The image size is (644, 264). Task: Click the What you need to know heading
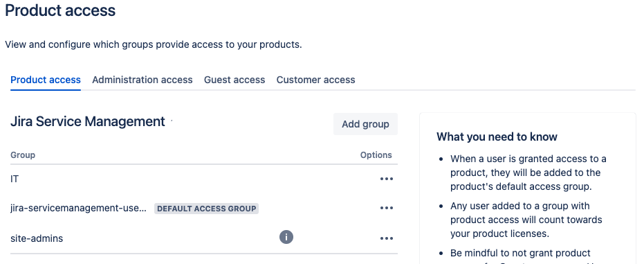[497, 137]
